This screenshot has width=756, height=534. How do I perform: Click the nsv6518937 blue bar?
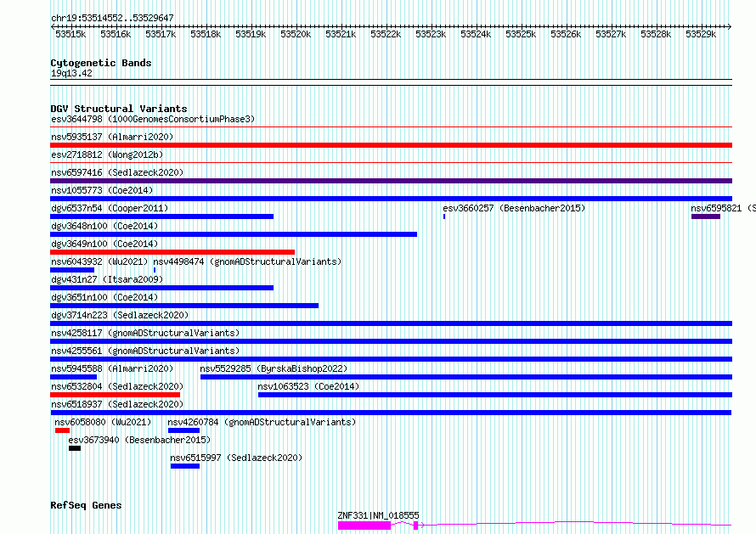tap(391, 413)
